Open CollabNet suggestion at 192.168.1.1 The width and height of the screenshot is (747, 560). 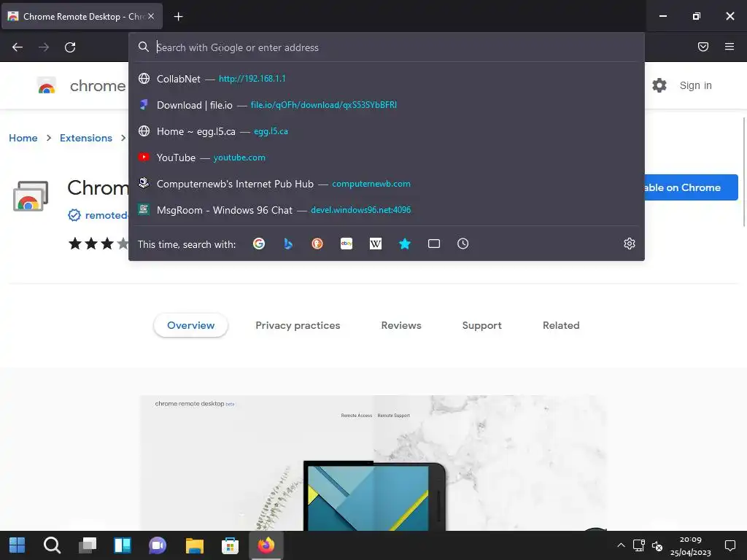pos(387,79)
